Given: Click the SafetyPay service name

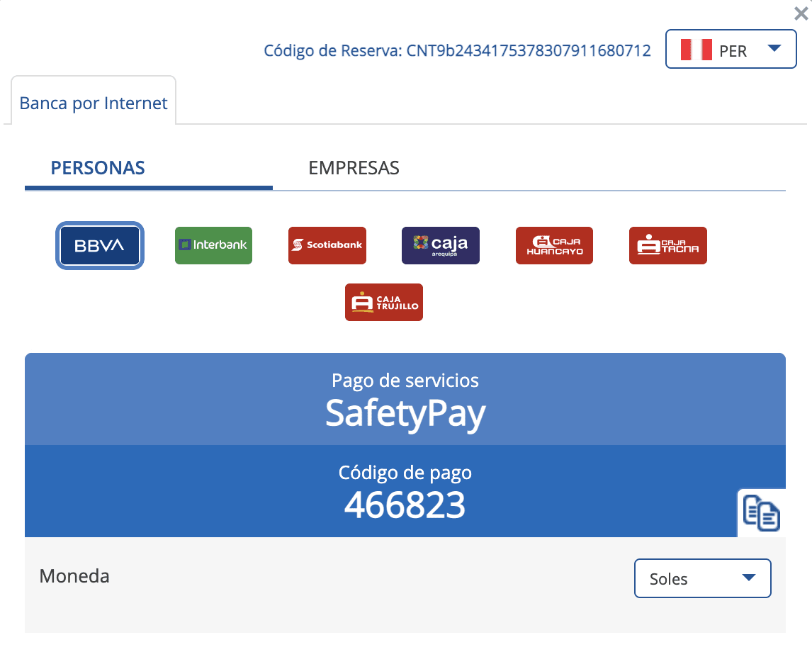Looking at the screenshot, I should (x=405, y=415).
